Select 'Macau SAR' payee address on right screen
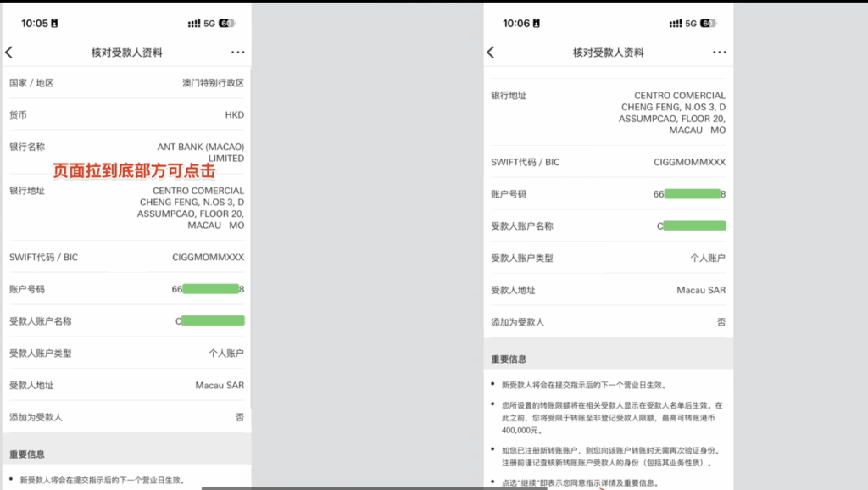The image size is (868, 490). [x=701, y=290]
